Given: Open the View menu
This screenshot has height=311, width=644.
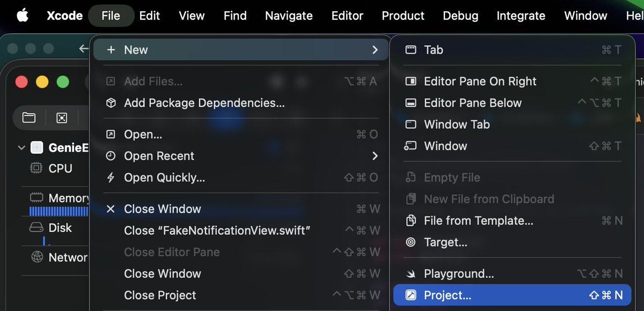Looking at the screenshot, I should 192,16.
